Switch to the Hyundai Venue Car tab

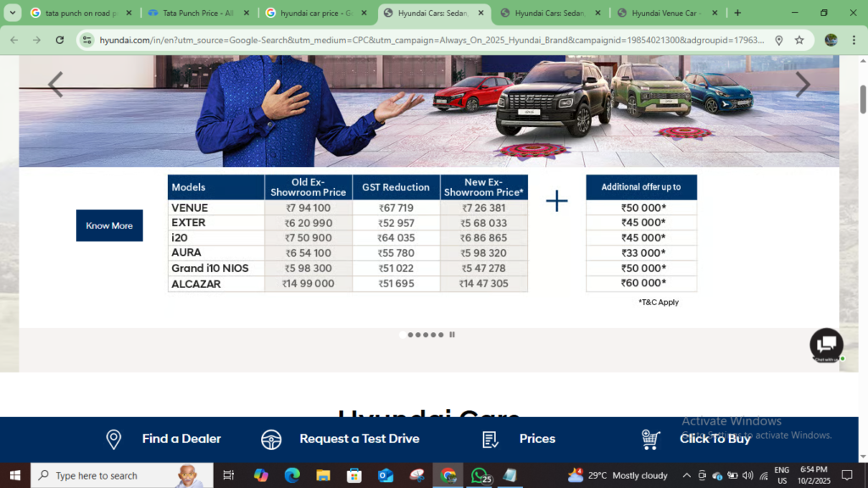pyautogui.click(x=661, y=13)
